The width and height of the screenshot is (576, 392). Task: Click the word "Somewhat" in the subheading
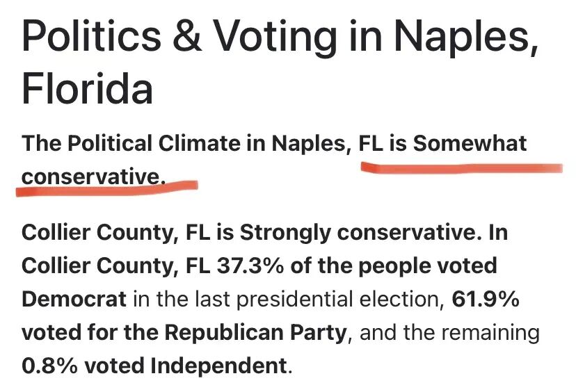click(470, 144)
